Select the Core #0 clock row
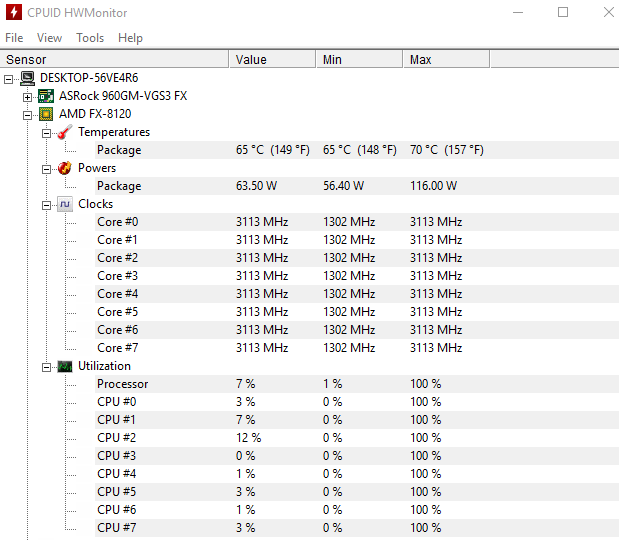This screenshot has width=619, height=540. [x=357, y=222]
